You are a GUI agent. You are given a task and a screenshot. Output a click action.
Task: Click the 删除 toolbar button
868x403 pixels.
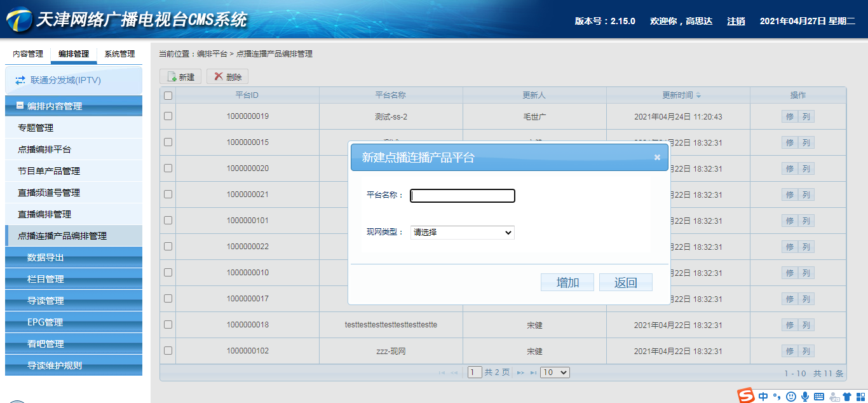[227, 77]
